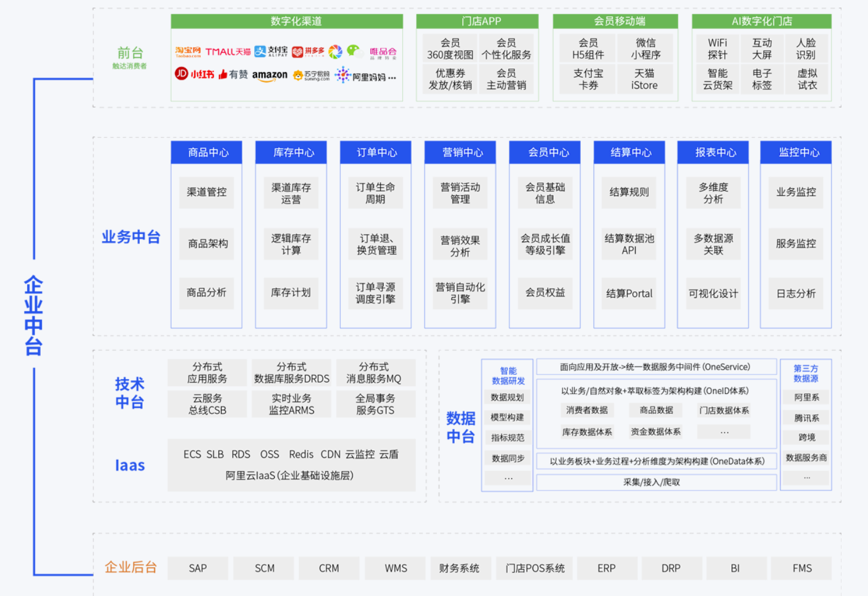Image resolution: width=868 pixels, height=596 pixels.
Task: Click the 门店APP green header
Action: coord(477,21)
